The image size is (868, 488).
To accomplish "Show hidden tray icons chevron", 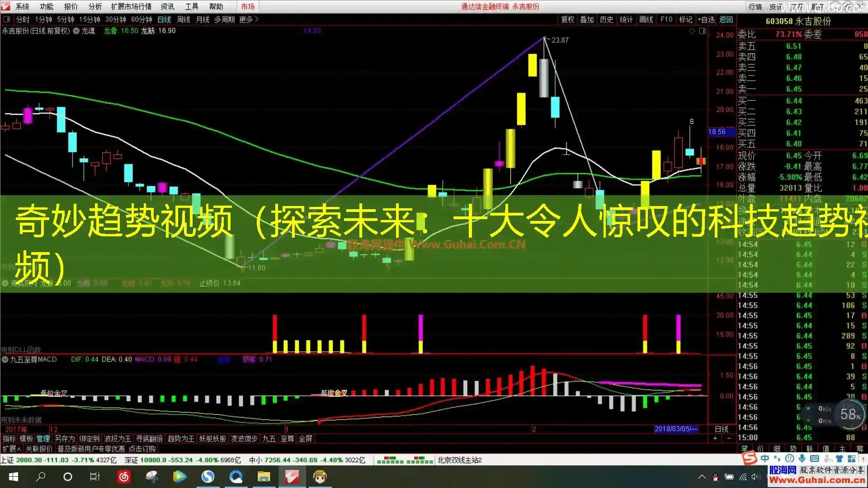I will click(x=702, y=477).
